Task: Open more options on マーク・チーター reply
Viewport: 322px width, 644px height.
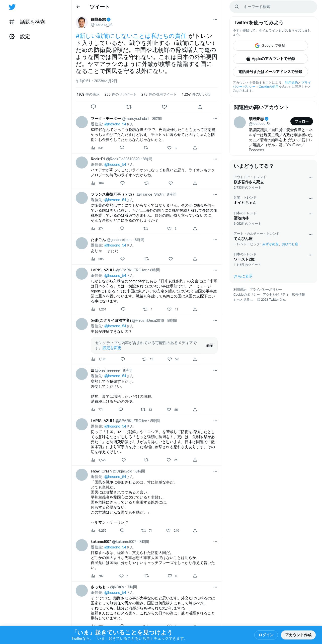Action: 215,119
